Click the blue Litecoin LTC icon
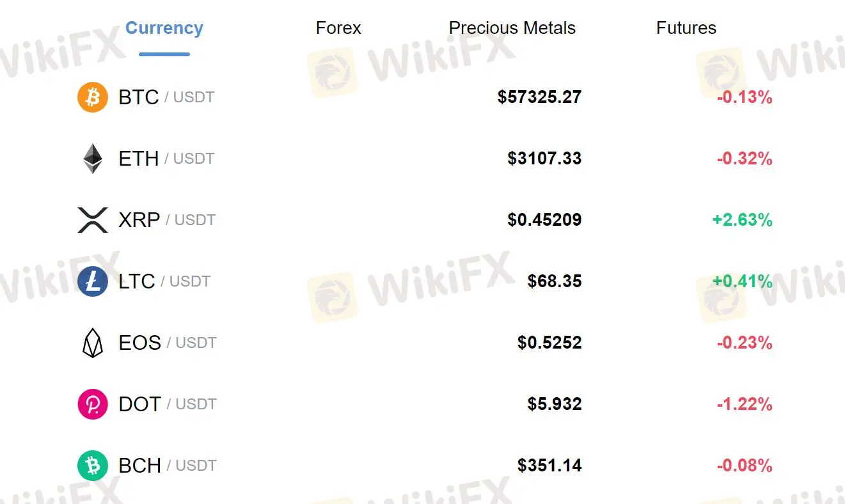Screen dimensions: 845x504 tap(93, 281)
